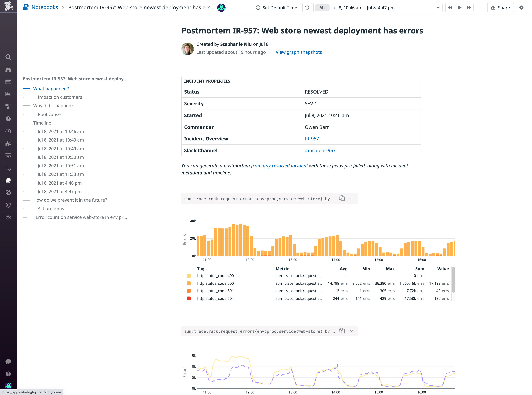This screenshot has height=395, width=532.
Task: Jump to the Root cause section
Action: pos(49,115)
